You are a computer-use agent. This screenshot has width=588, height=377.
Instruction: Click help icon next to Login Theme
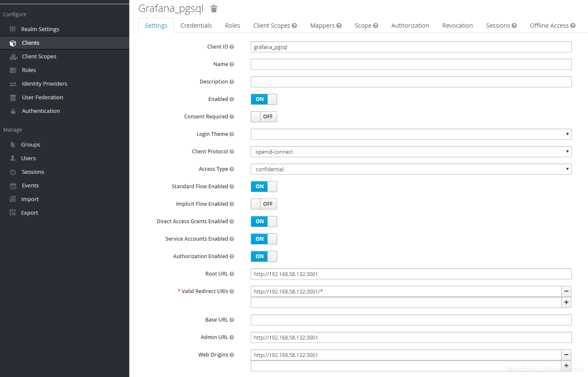(x=232, y=134)
